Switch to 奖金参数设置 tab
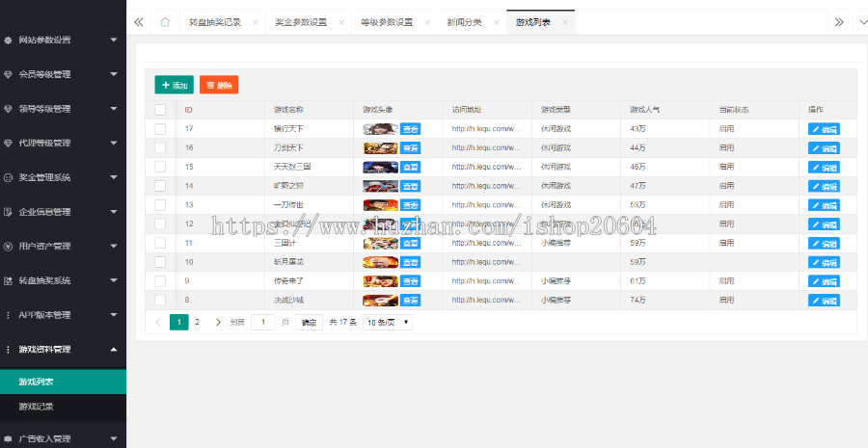This screenshot has width=868, height=448. coord(301,23)
